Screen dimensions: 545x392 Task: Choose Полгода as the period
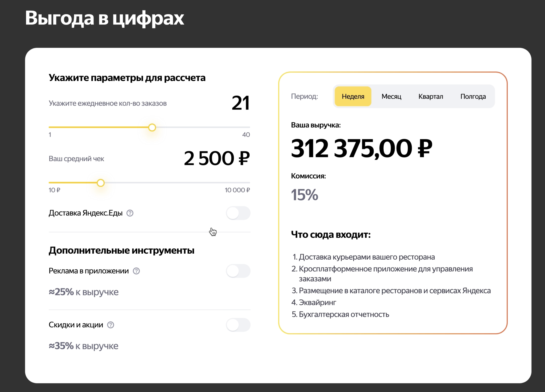tap(473, 96)
